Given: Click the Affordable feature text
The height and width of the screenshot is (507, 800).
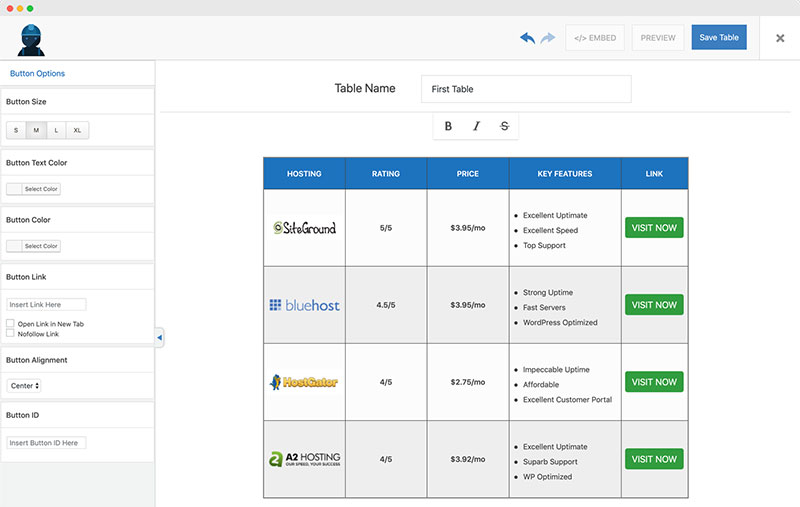Looking at the screenshot, I should pos(541,384).
